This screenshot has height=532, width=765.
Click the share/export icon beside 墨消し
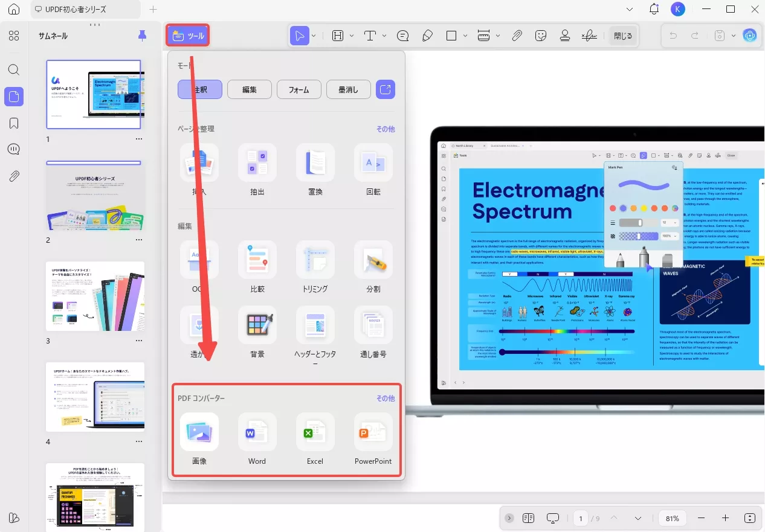pyautogui.click(x=386, y=89)
